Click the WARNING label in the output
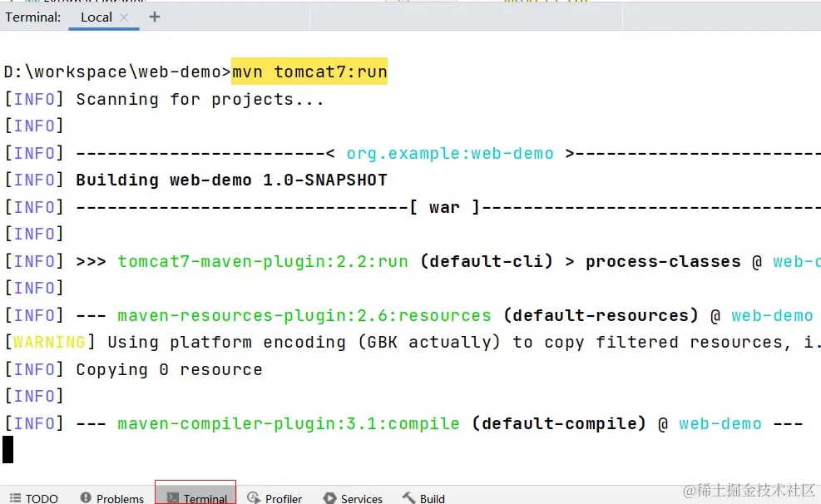The height and width of the screenshot is (504, 821). tap(49, 343)
